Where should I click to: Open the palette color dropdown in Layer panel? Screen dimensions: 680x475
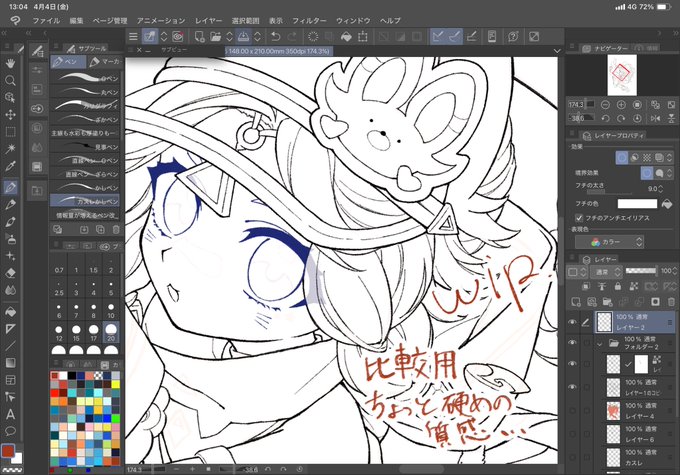point(577,272)
